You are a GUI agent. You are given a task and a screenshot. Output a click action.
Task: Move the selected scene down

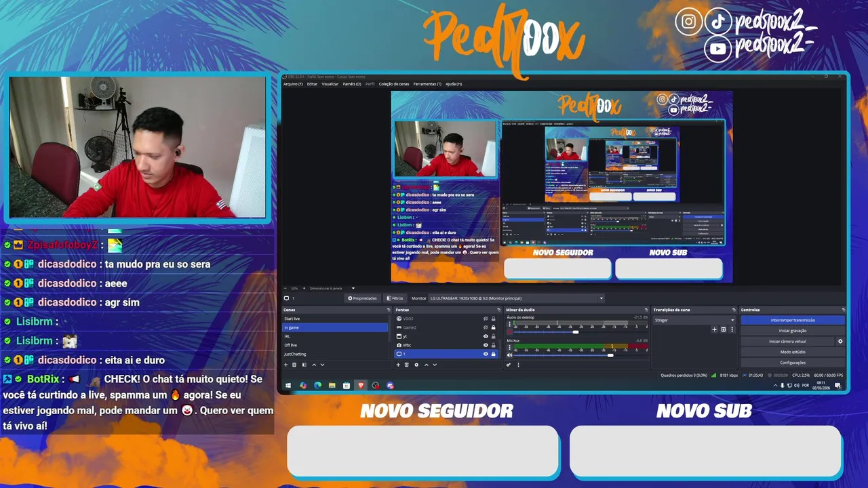point(322,365)
